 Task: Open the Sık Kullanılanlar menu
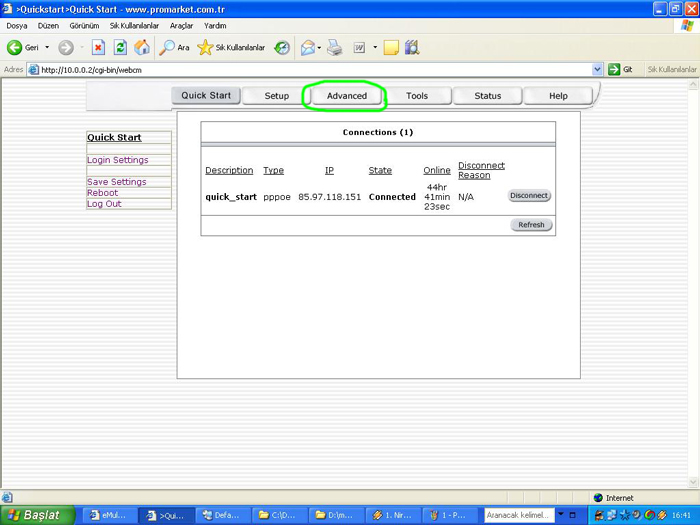134,26
